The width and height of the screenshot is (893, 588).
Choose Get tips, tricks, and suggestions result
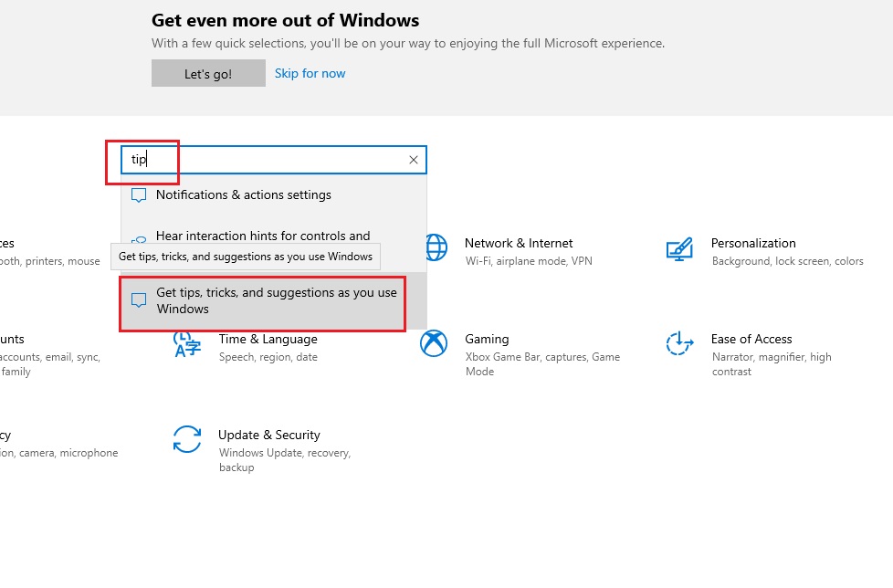pos(273,300)
